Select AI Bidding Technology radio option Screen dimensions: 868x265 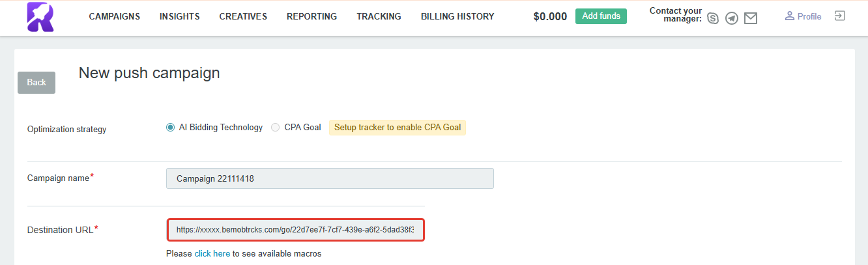coord(171,128)
